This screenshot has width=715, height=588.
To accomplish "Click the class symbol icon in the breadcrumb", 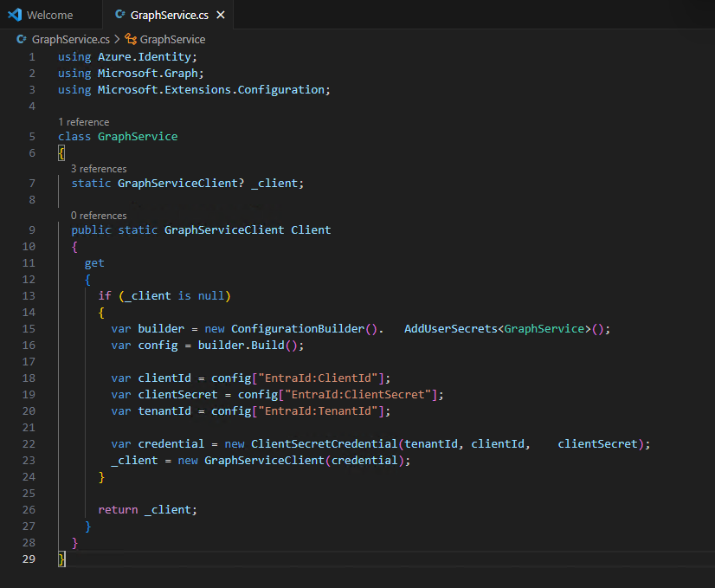I will point(131,39).
